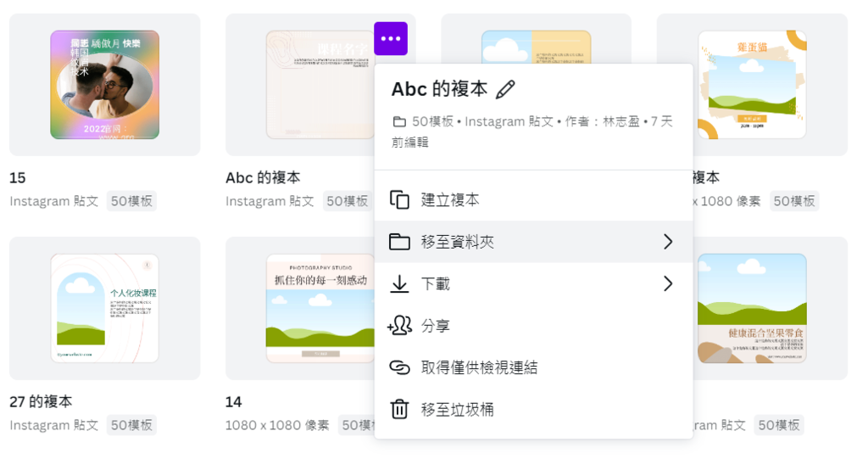Click the 50模板 tag under 27 的複本
The image size is (868, 459).
(131, 425)
